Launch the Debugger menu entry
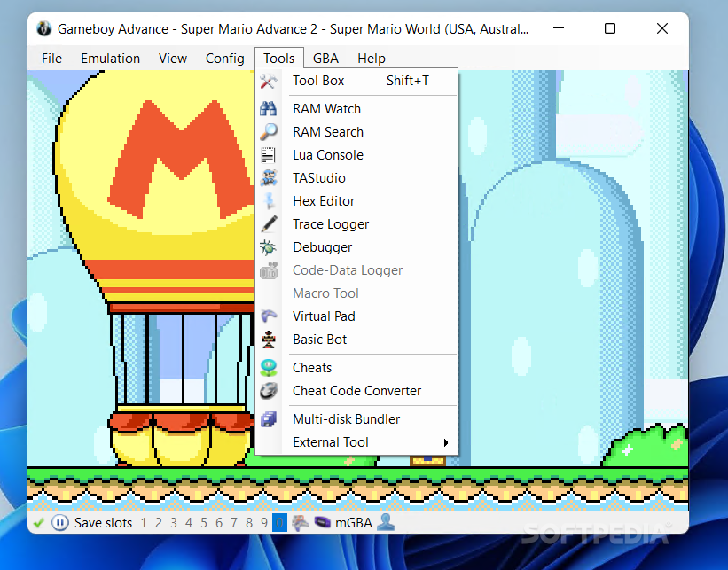This screenshot has width=728, height=570. coord(356,247)
